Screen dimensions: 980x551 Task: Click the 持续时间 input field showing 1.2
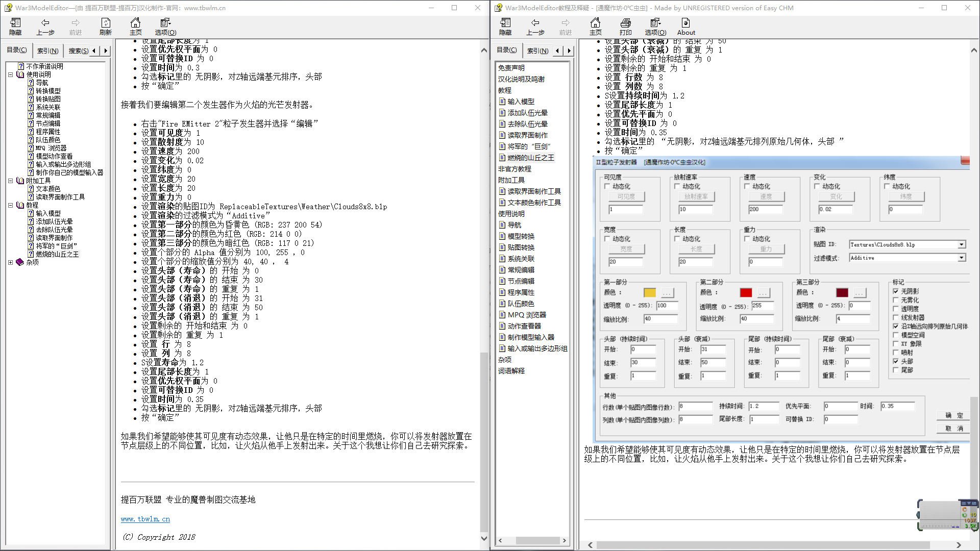click(x=764, y=406)
